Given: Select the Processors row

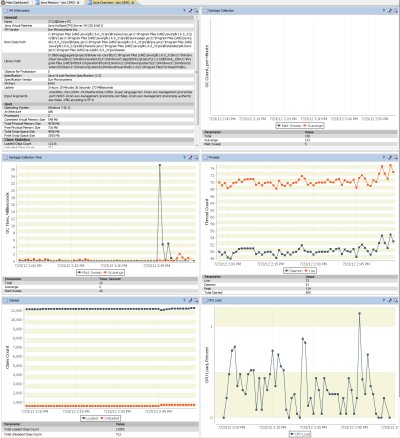Looking at the screenshot, I should pos(98,116).
